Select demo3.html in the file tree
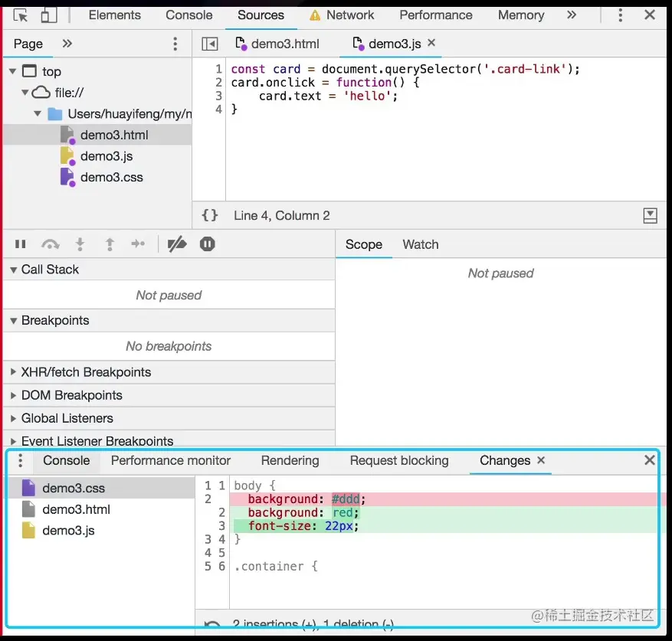Viewport: 672px width, 641px height. pyautogui.click(x=97, y=135)
